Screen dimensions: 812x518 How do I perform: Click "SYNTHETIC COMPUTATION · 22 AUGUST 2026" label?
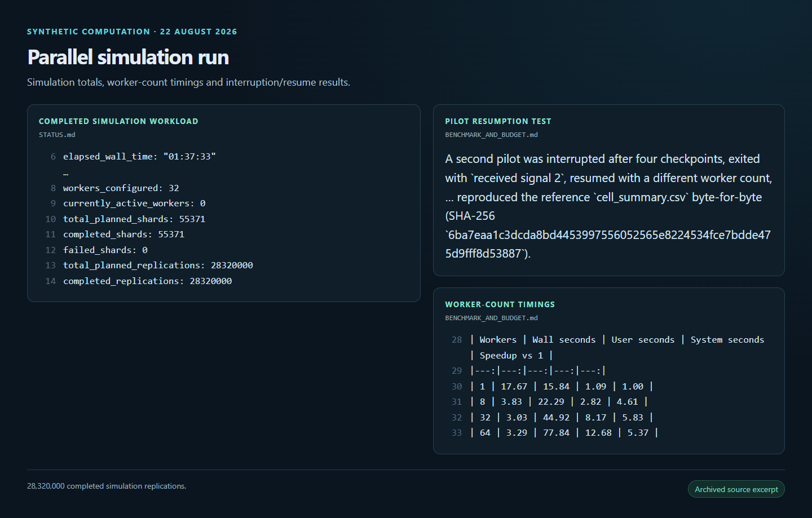point(132,32)
